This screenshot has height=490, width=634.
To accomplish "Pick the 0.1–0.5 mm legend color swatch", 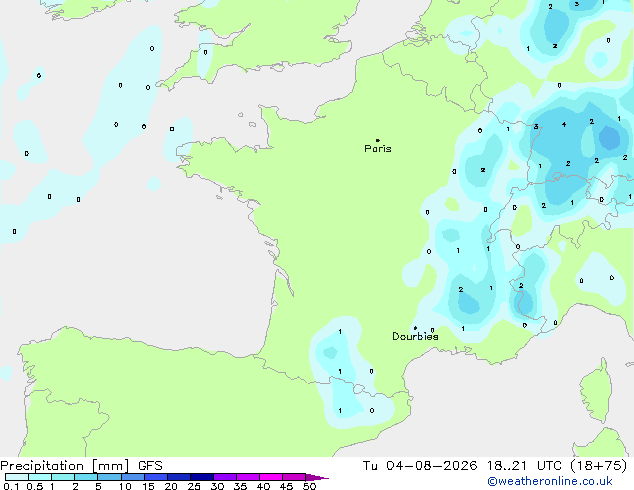I will 17,477.
